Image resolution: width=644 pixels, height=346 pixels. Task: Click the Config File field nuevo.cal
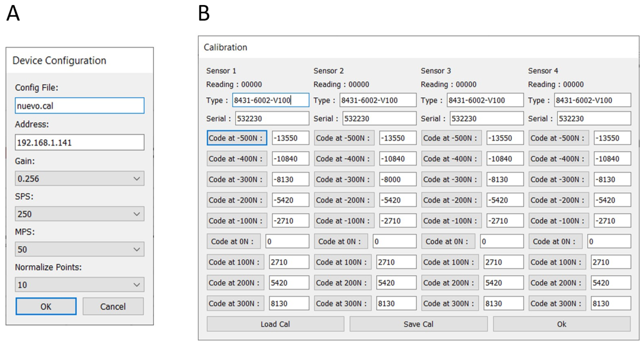[79, 106]
